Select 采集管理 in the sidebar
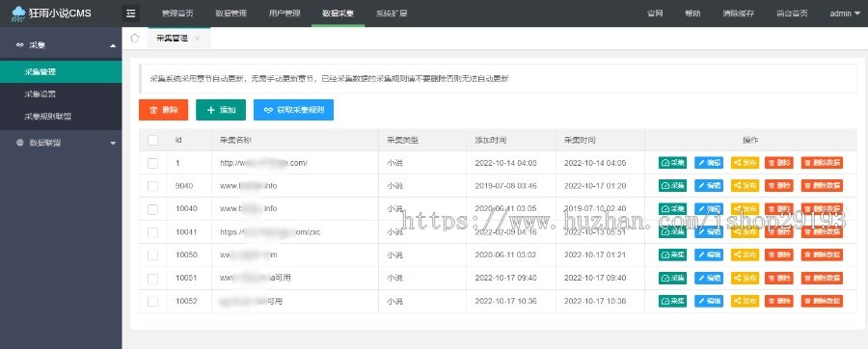 coord(61,72)
